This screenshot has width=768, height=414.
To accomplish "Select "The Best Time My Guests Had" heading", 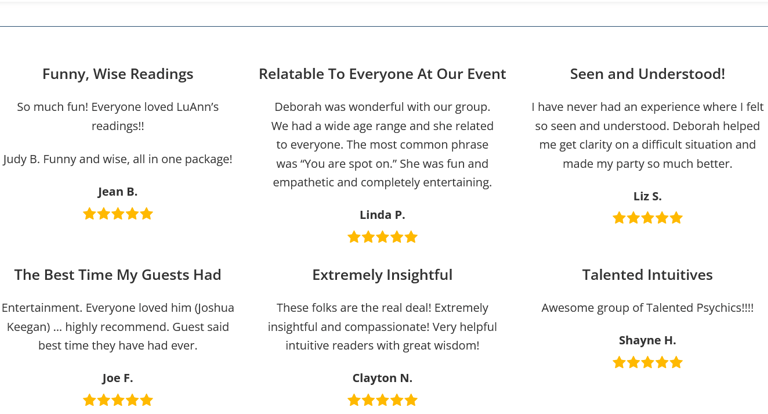I will pos(118,275).
